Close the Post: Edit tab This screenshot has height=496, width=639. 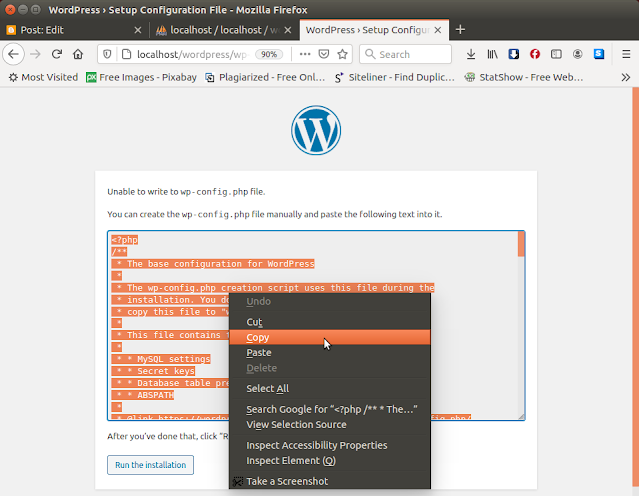[x=138, y=30]
